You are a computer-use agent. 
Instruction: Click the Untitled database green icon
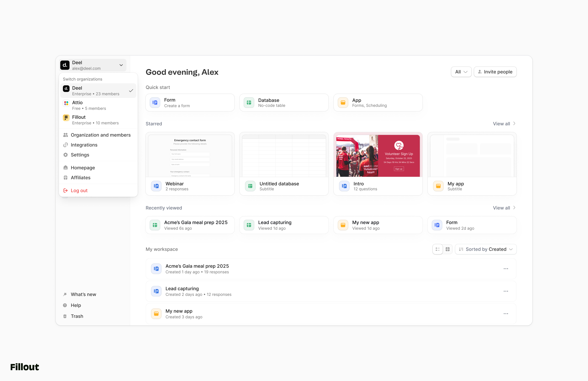250,186
